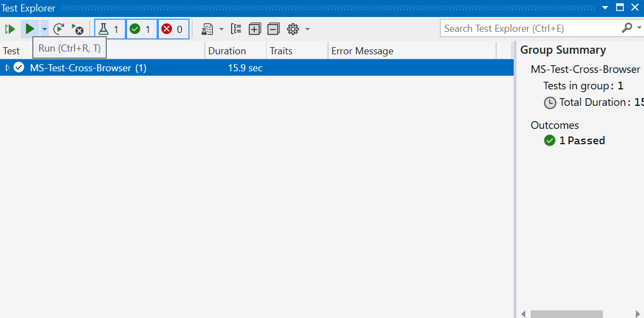The height and width of the screenshot is (318, 644).
Task: Expand the MS-Test-Cross-Browser test group
Action: click(7, 67)
